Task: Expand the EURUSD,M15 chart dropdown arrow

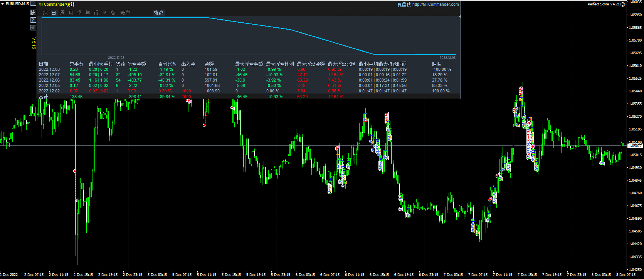Action: coord(3,4)
